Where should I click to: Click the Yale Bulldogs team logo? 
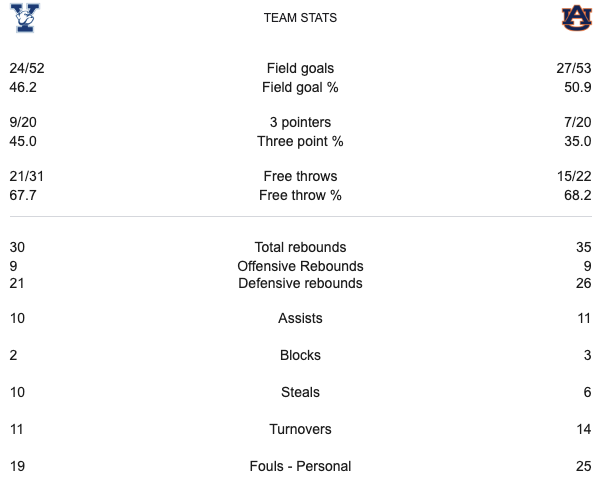pos(23,18)
